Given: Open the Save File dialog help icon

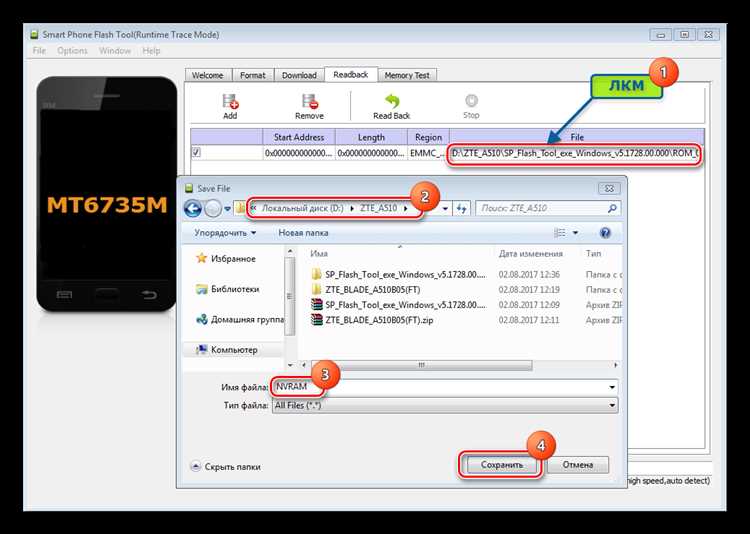Looking at the screenshot, I should point(605,233).
